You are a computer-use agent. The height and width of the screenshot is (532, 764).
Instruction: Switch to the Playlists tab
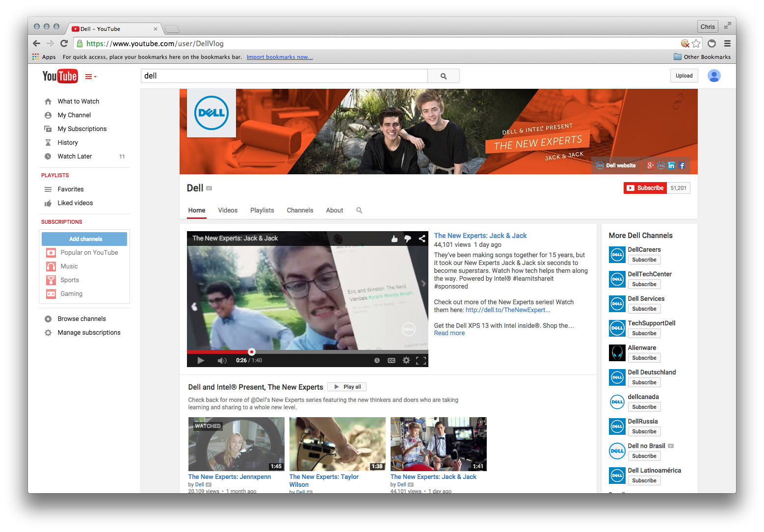[262, 211]
